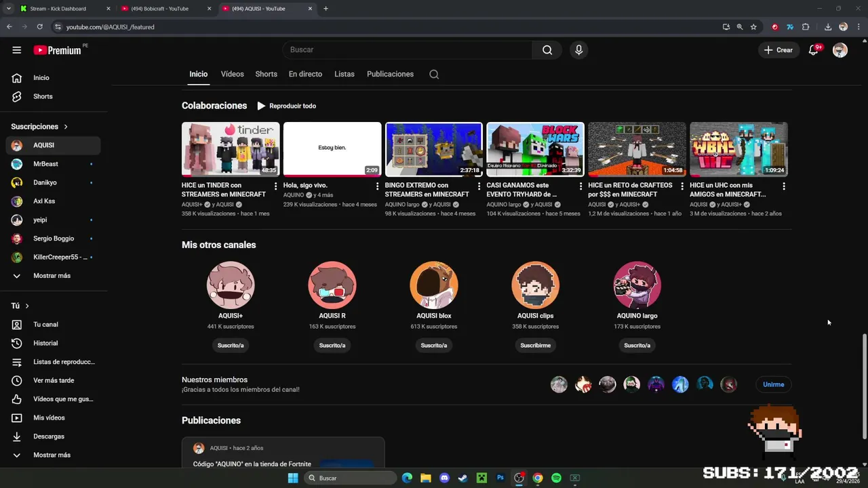The image size is (868, 488).
Task: Click the search magnifier button
Action: click(547, 49)
